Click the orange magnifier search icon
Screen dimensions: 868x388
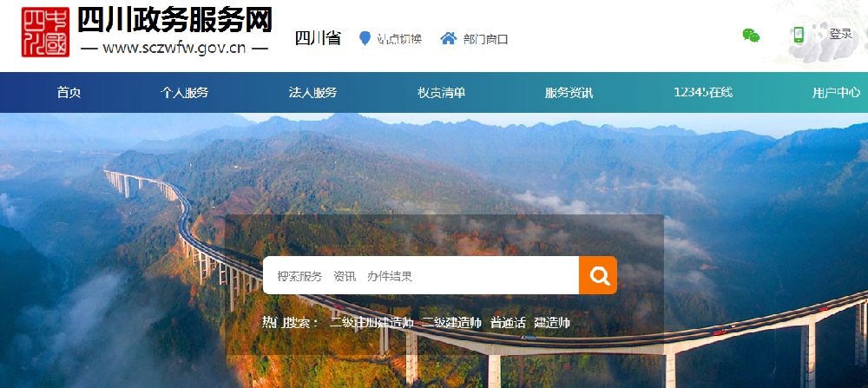coord(598,275)
